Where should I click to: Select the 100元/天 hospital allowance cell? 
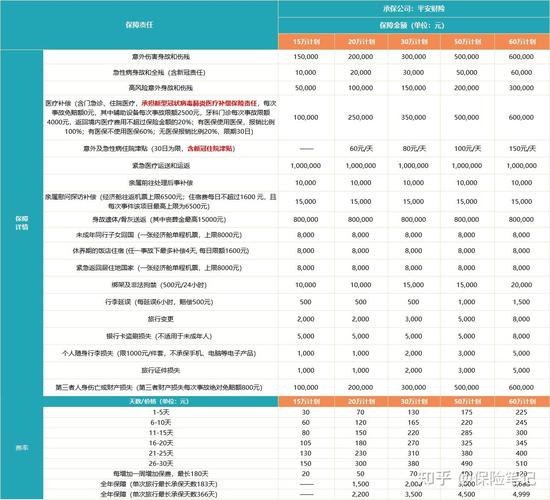coord(467,149)
